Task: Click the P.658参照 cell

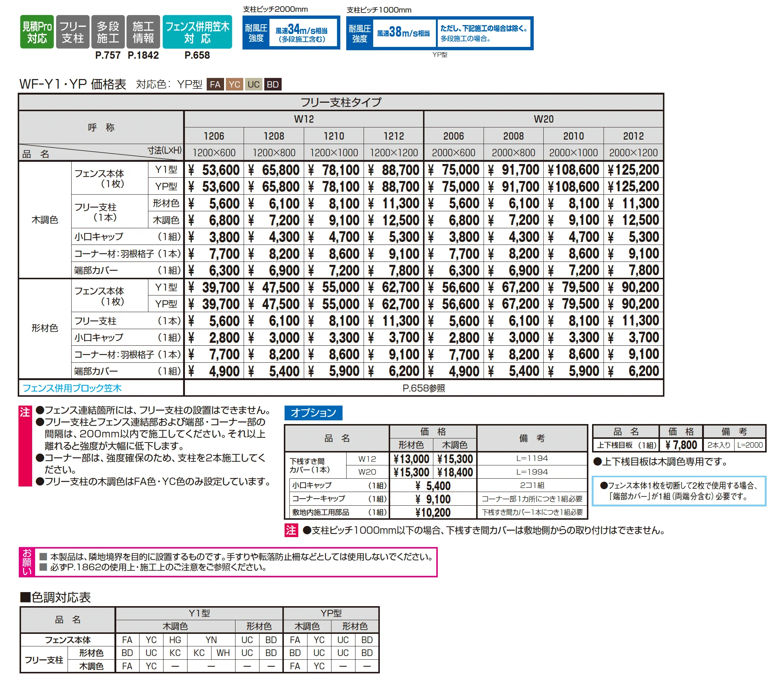Action: [424, 388]
